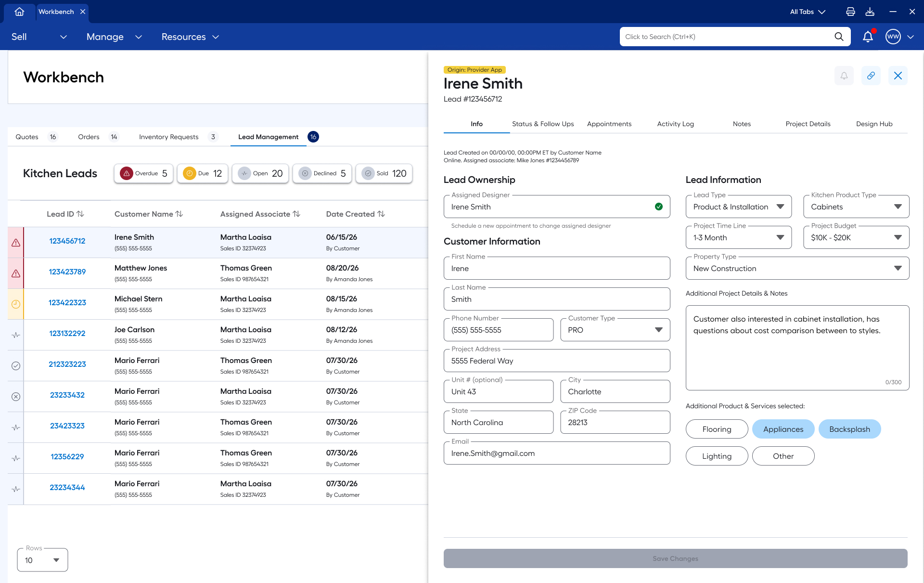Filter leads by Due 12

[203, 173]
